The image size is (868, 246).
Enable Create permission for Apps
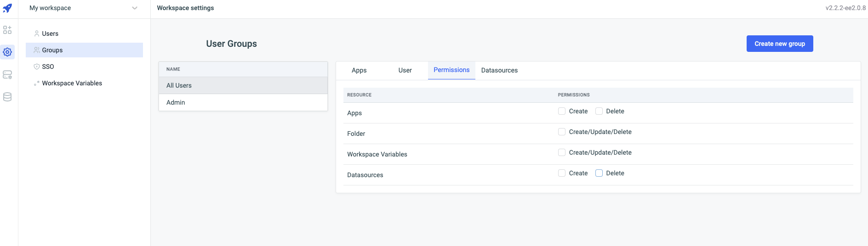(x=562, y=111)
